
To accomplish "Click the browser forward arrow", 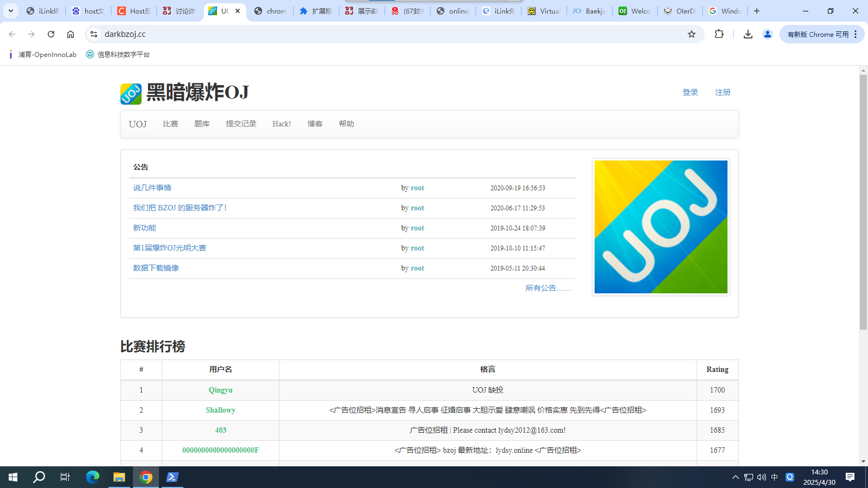I will 31,34.
